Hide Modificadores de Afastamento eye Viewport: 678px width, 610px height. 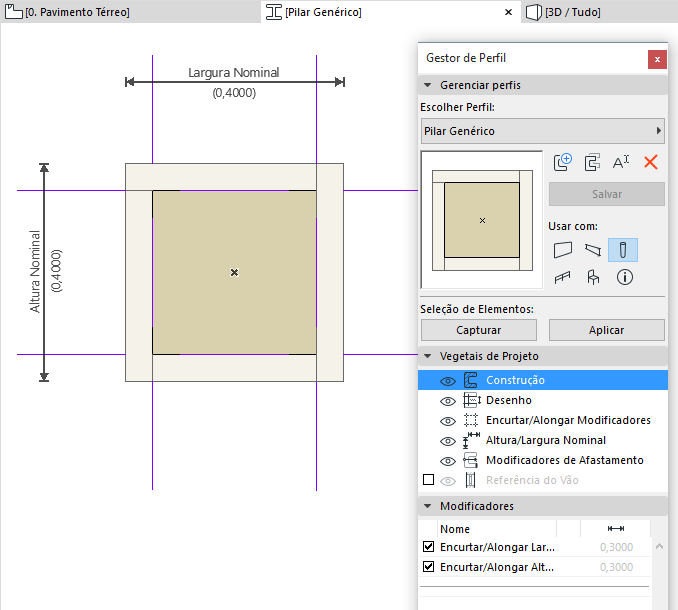point(448,461)
